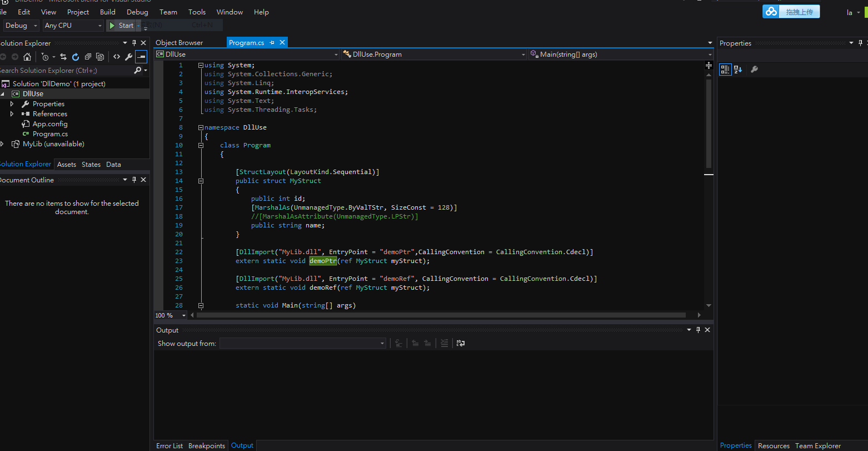The image size is (868, 451).
Task: Open Tools menu
Action: 197,12
